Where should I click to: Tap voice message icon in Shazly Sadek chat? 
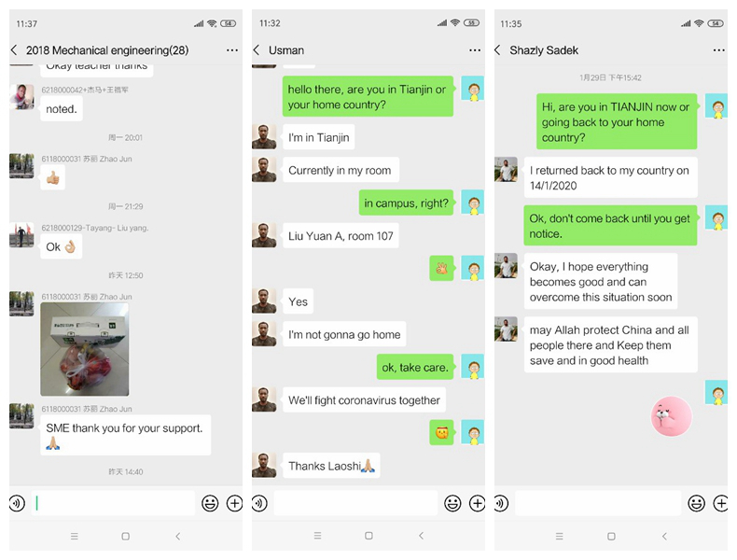tap(501, 504)
